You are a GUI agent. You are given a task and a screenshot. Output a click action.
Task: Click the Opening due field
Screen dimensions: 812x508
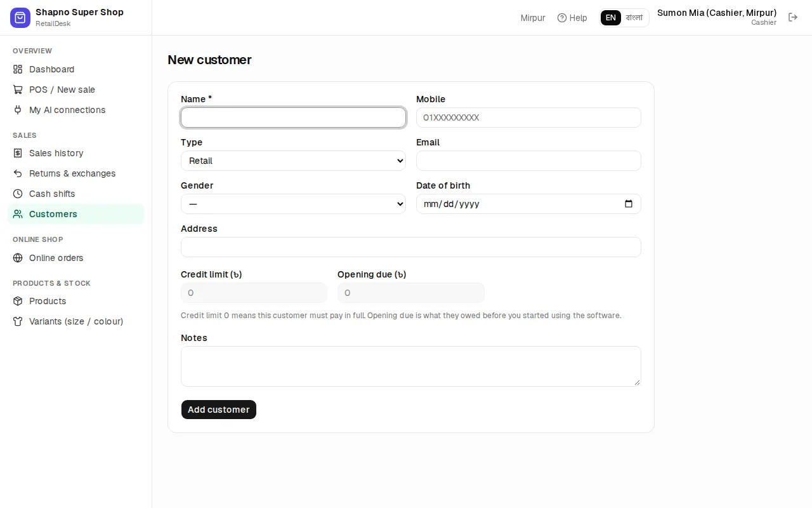click(x=411, y=293)
